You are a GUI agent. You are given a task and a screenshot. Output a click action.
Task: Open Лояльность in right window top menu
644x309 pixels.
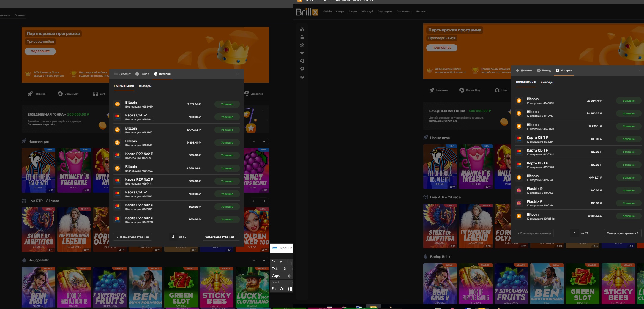404,12
